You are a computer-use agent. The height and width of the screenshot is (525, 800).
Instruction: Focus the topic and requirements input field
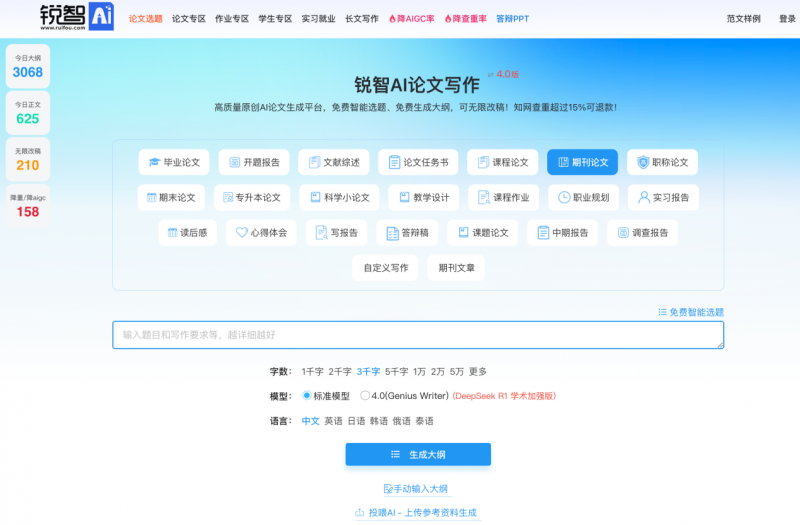[x=418, y=335]
